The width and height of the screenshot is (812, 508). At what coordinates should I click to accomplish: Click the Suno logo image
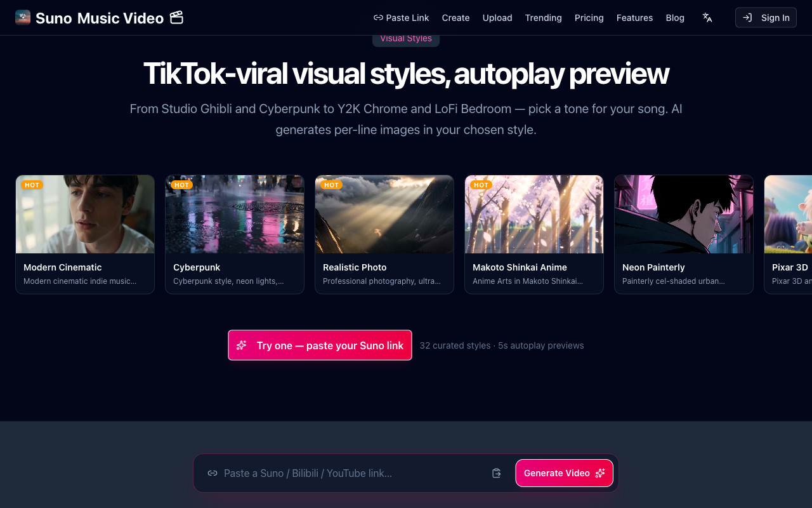pos(23,18)
